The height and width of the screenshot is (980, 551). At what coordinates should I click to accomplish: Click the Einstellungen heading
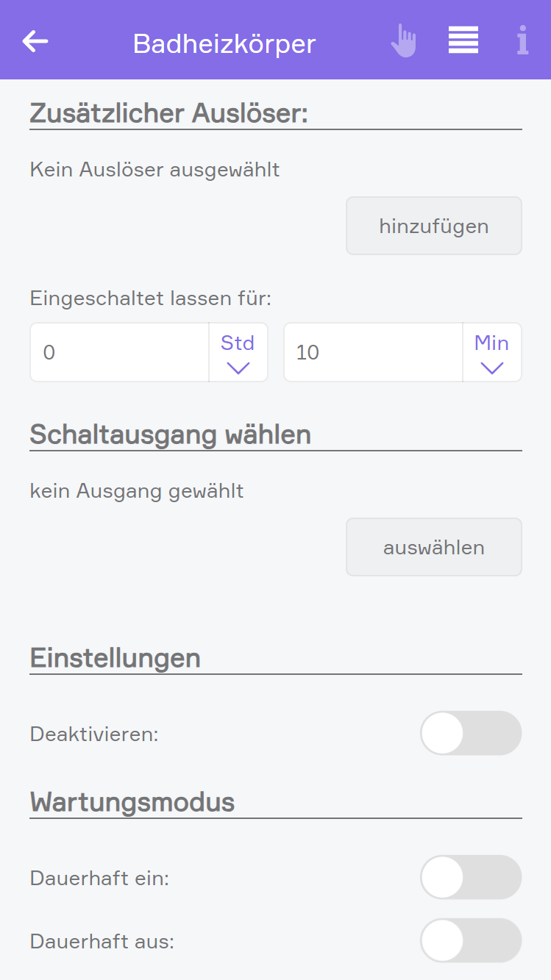coord(115,657)
